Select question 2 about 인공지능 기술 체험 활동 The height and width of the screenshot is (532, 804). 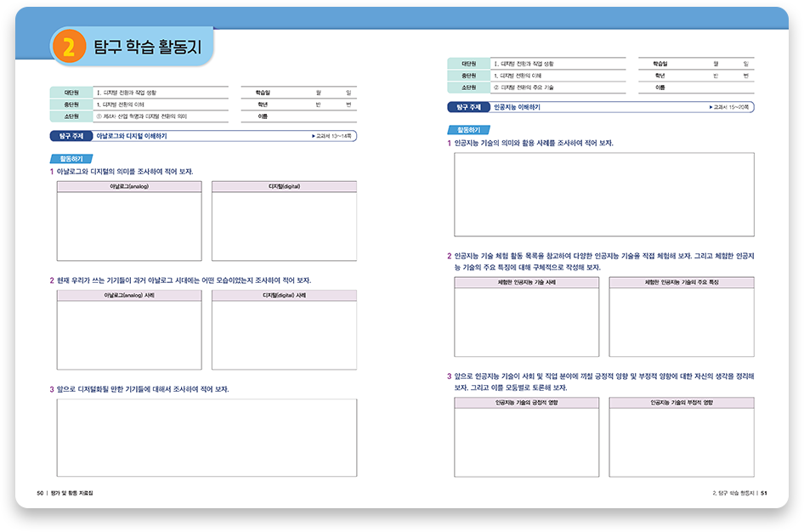pos(604,262)
